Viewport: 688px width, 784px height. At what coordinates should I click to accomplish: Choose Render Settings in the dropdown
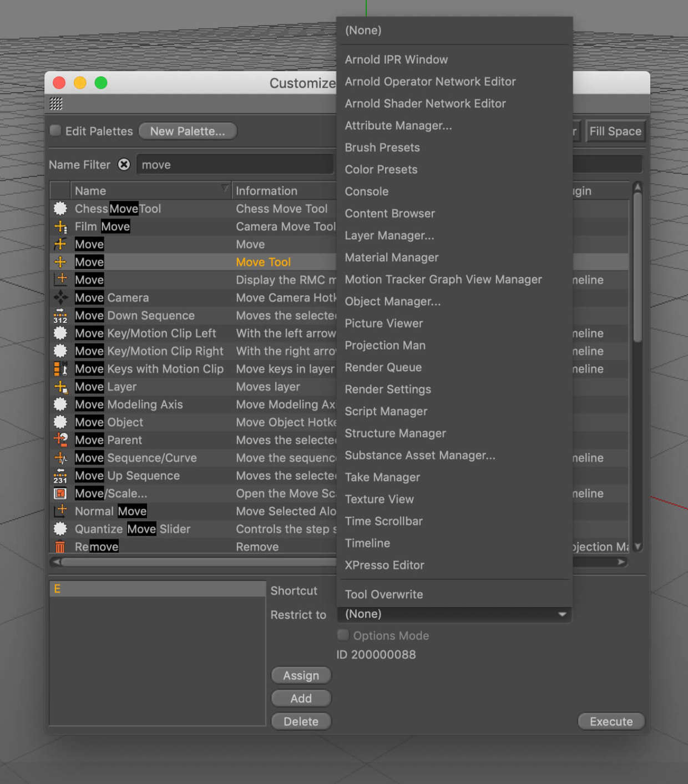click(454, 390)
